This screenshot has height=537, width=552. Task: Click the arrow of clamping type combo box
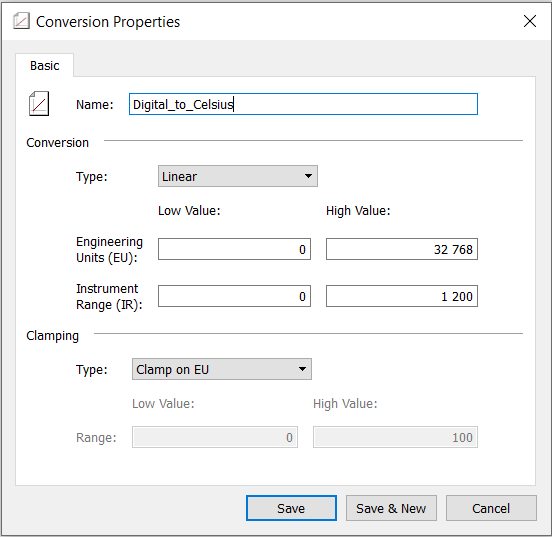click(302, 369)
